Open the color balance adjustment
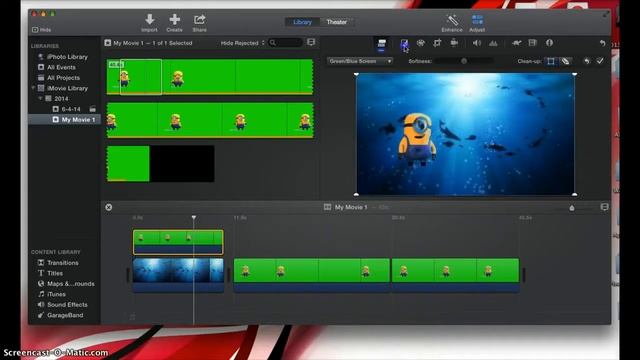This screenshot has width=640, height=360. coord(404,43)
